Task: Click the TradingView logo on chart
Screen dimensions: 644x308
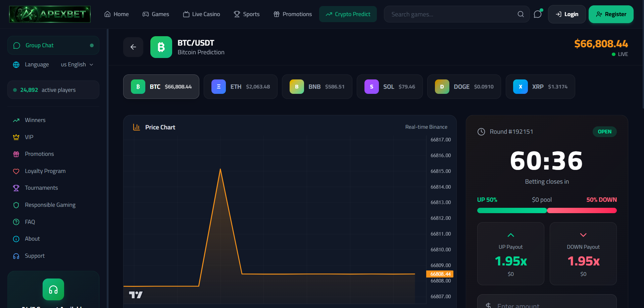Action: click(x=136, y=295)
